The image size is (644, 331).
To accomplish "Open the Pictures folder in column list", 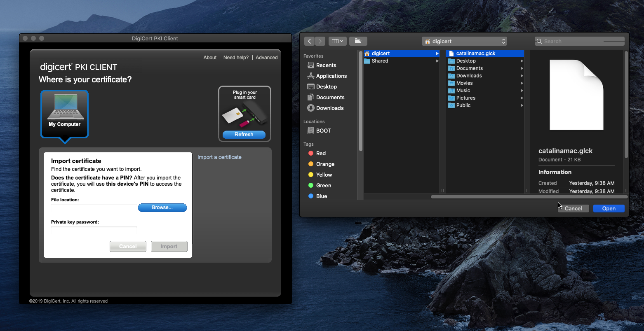I will (485, 98).
